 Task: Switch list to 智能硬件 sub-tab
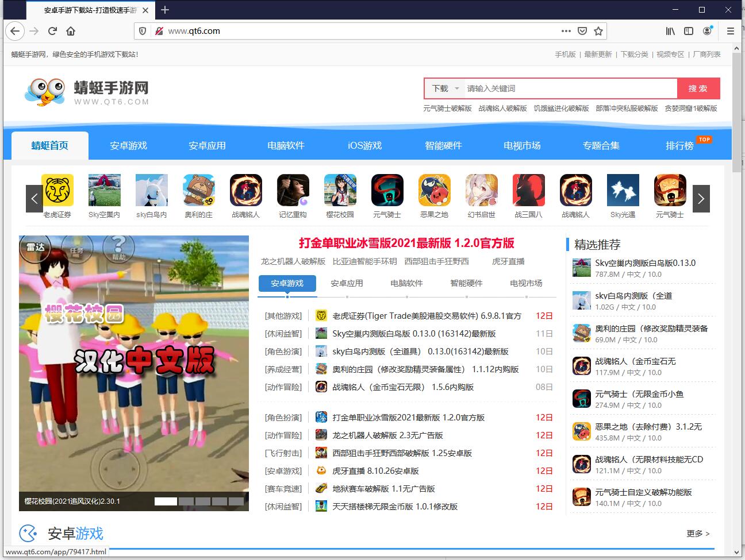point(466,283)
